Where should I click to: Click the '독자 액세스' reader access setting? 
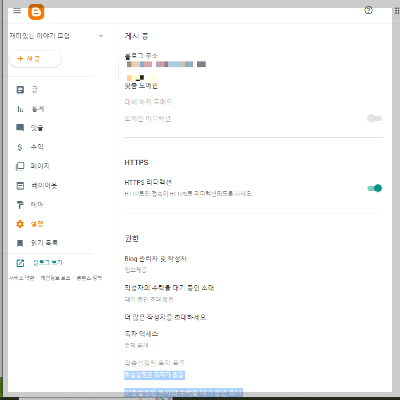[141, 334]
